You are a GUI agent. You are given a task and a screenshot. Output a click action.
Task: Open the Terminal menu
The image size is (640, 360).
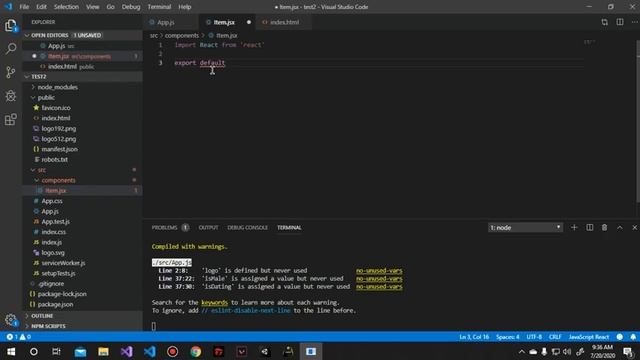[159, 7]
